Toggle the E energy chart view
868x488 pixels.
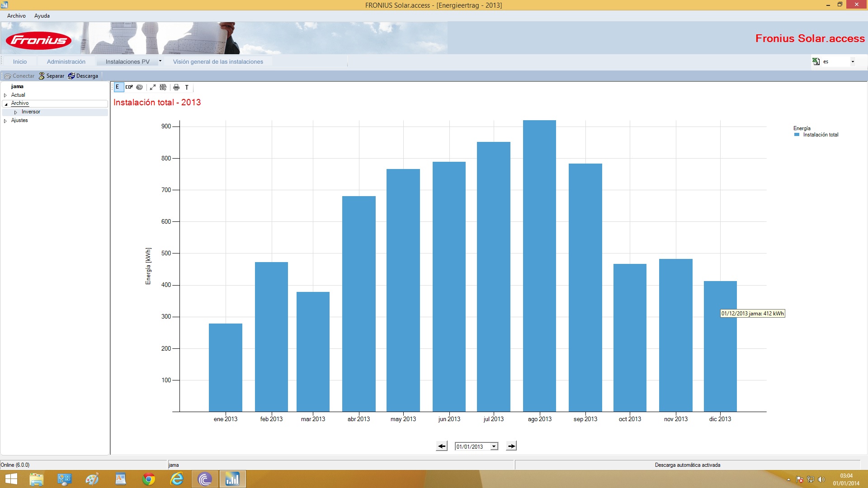(118, 87)
